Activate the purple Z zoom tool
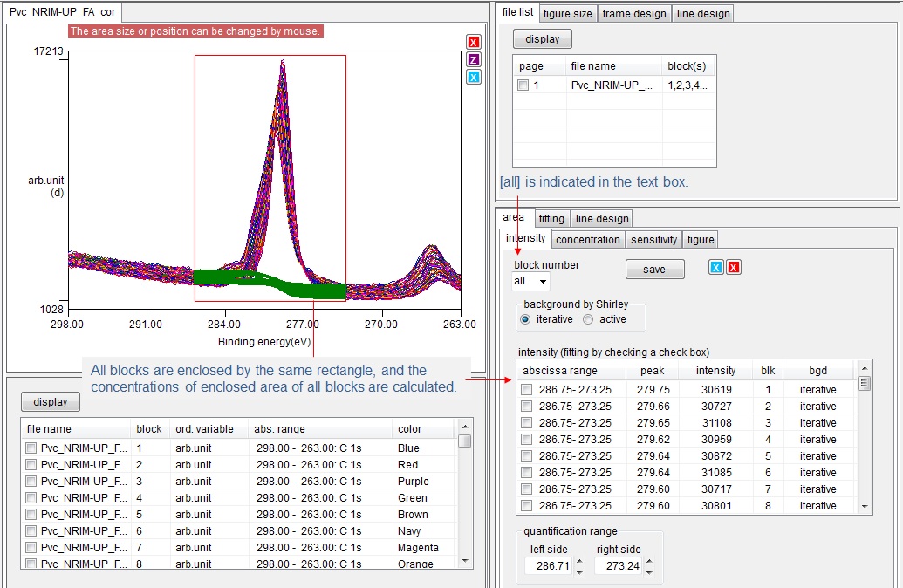Viewport: 903px width, 588px height. (475, 58)
